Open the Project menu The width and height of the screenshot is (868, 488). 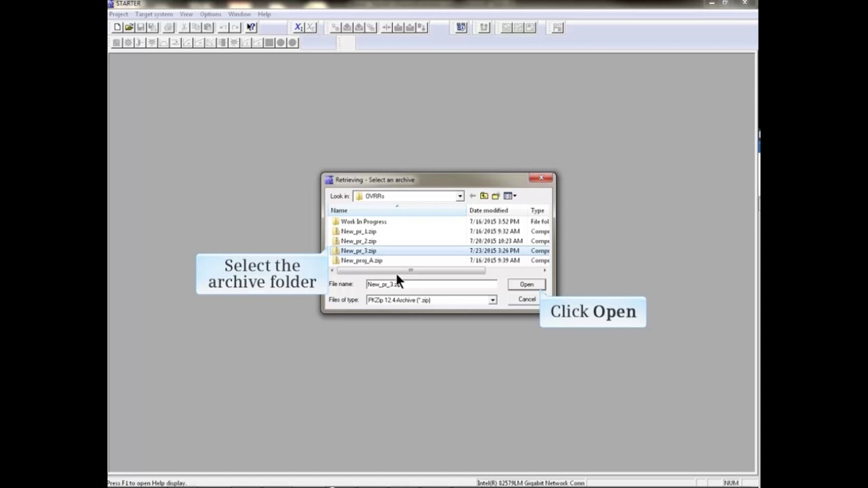point(118,14)
